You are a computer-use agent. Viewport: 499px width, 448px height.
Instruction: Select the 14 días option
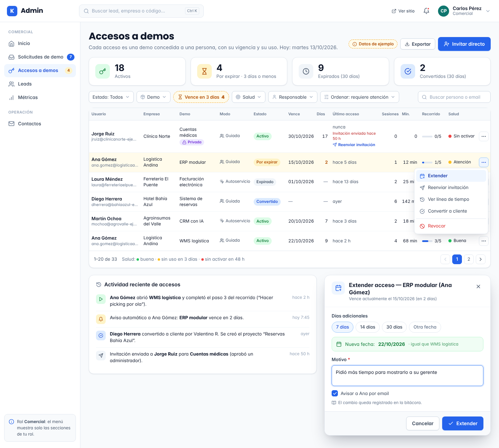368,327
